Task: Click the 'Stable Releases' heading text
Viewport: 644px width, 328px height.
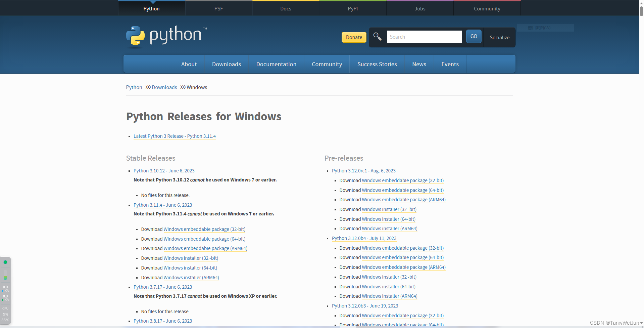Action: [151, 158]
